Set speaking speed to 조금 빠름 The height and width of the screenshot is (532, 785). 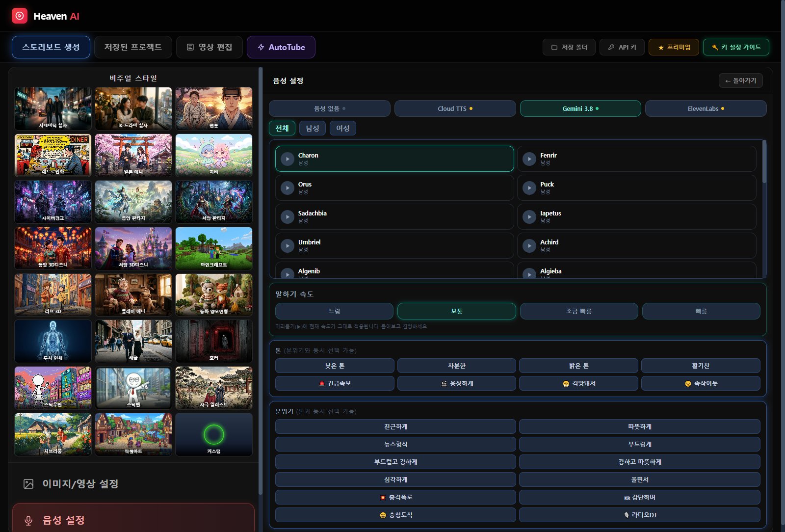[579, 311]
